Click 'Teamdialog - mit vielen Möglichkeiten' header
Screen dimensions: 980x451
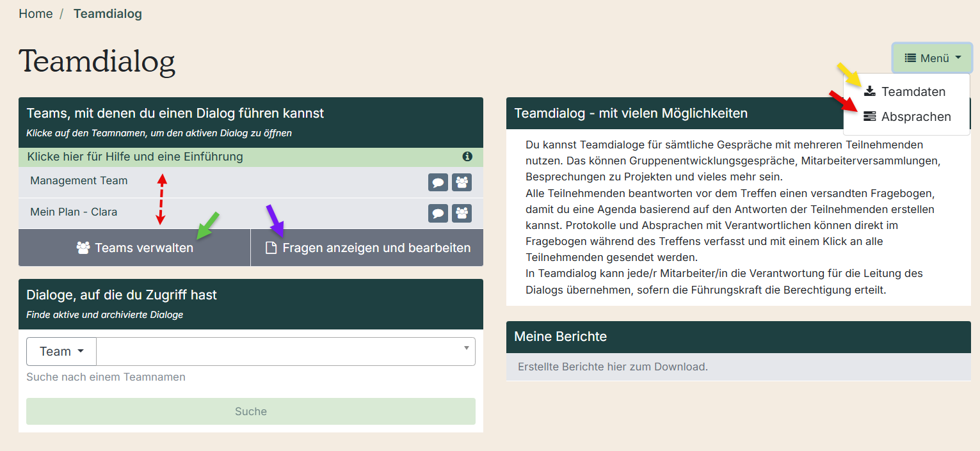(631, 113)
